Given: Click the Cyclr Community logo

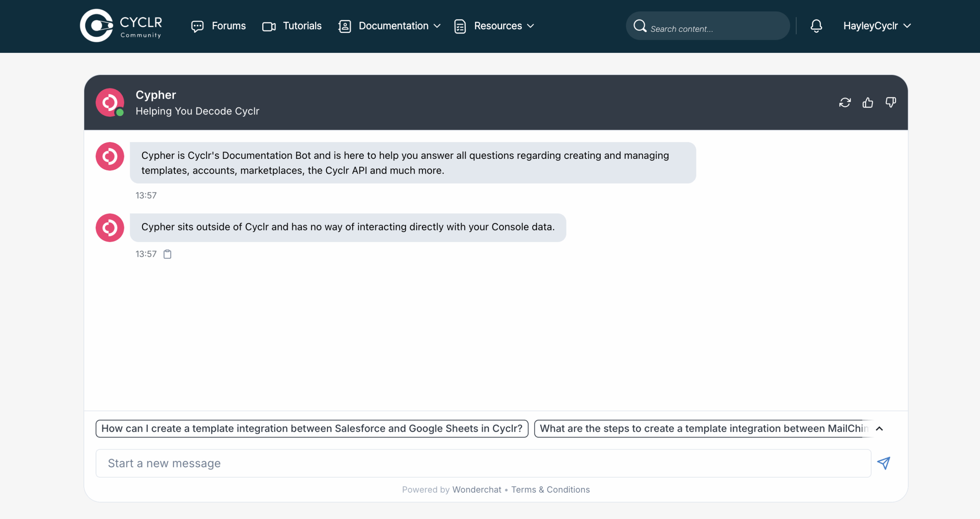Looking at the screenshot, I should pos(121,26).
